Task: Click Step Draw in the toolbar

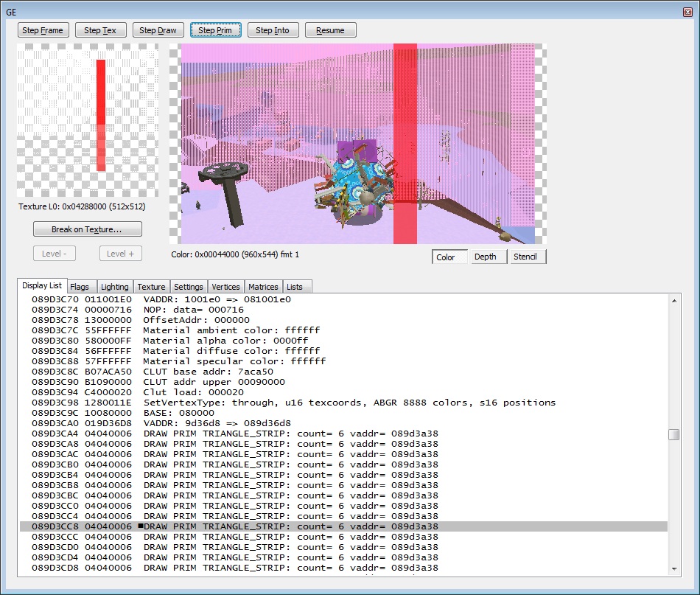Action: click(158, 30)
